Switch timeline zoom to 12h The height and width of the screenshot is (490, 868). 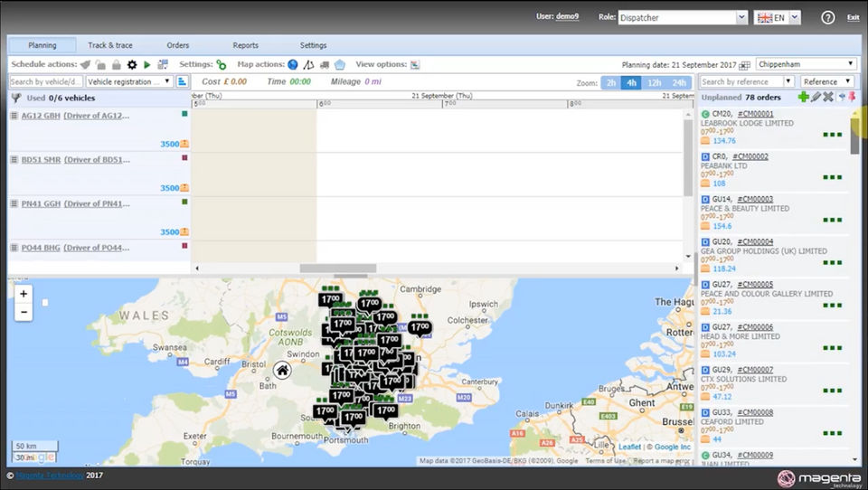tap(655, 82)
